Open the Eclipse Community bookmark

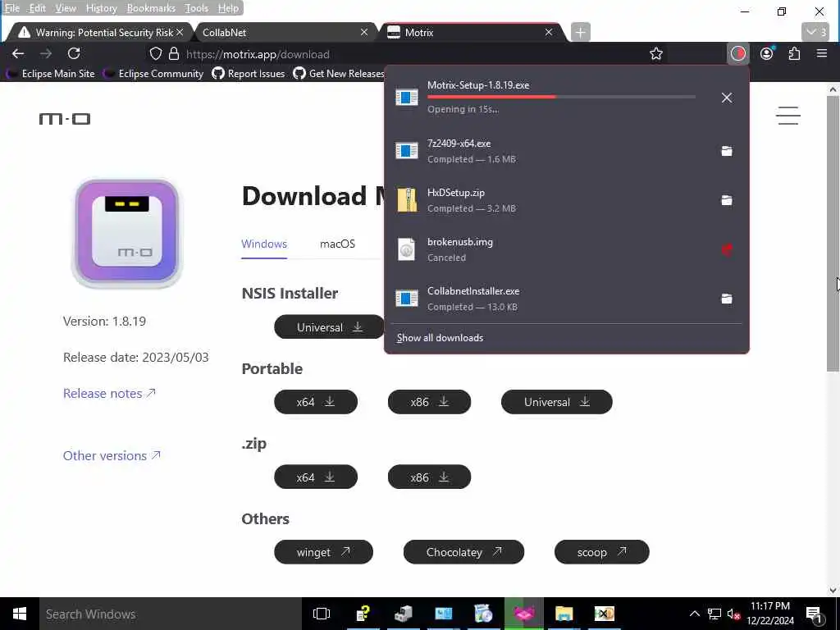(153, 73)
